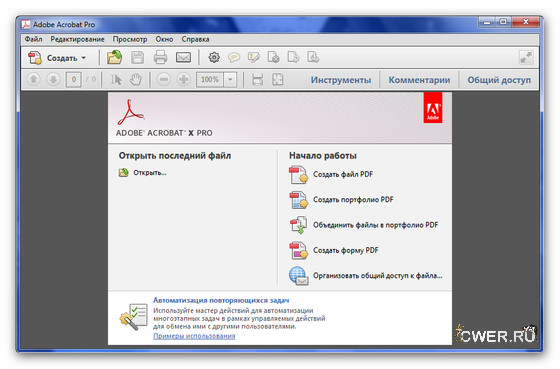Click the 100% zoom value field
This screenshot has width=560, height=369.
point(210,79)
